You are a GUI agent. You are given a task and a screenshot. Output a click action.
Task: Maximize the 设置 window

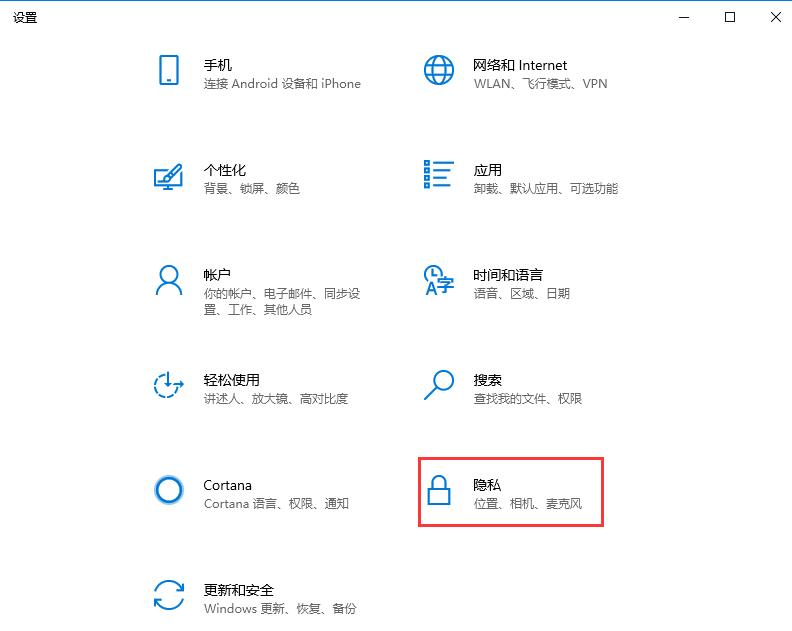coord(730,18)
